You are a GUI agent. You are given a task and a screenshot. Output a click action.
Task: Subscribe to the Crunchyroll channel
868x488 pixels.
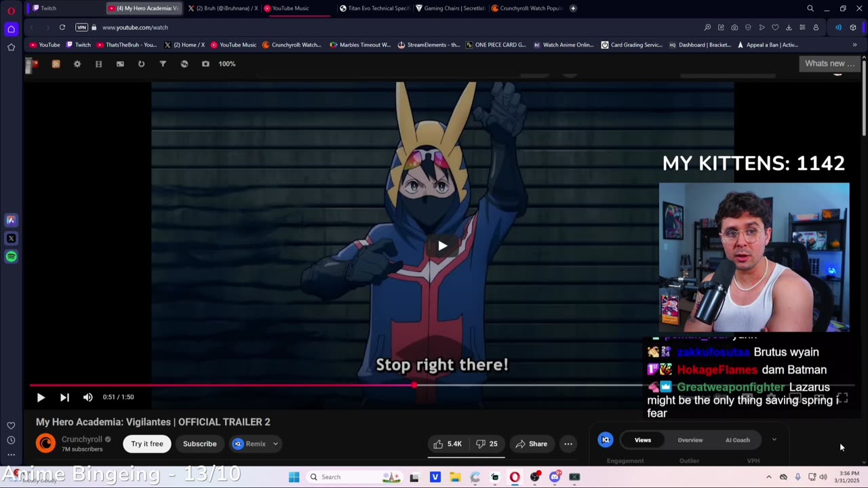199,444
